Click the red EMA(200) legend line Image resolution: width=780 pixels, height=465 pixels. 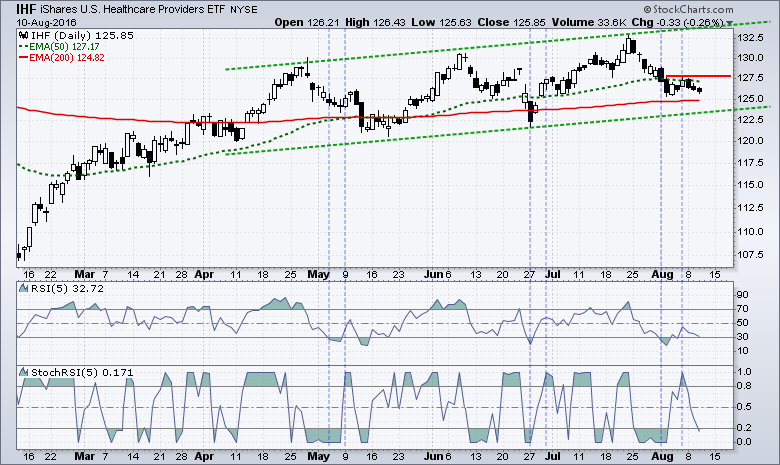click(23, 58)
